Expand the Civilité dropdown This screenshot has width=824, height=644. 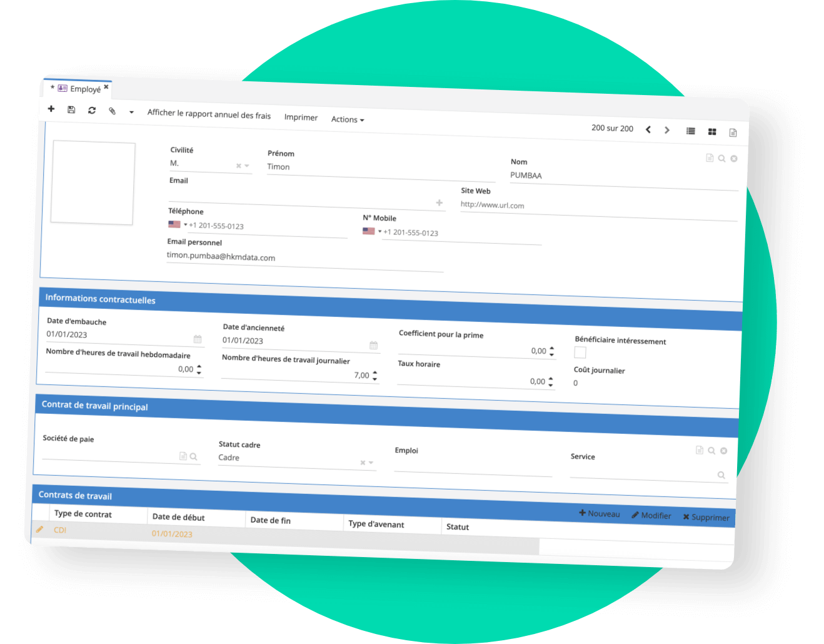(x=247, y=166)
